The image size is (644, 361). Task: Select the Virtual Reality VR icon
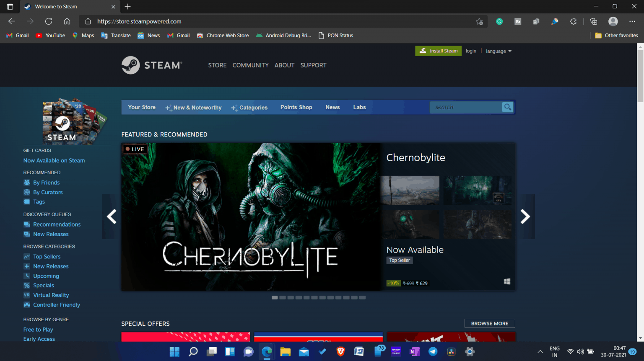pyautogui.click(x=26, y=295)
